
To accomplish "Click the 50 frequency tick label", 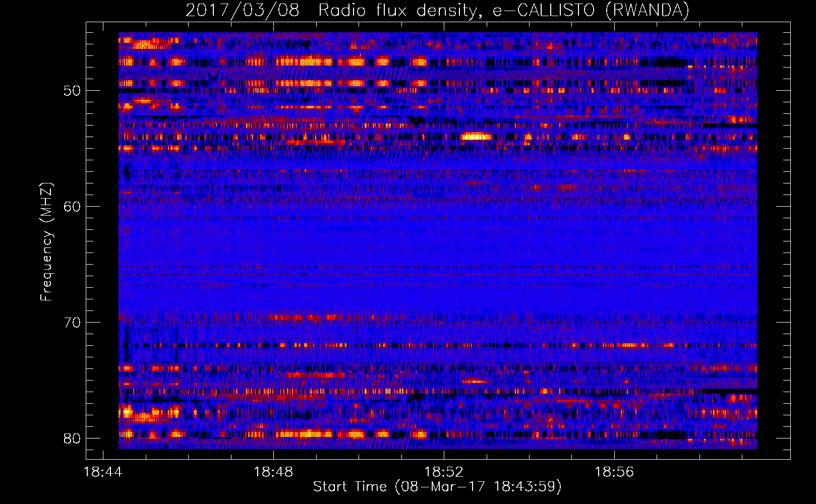I will [72, 91].
